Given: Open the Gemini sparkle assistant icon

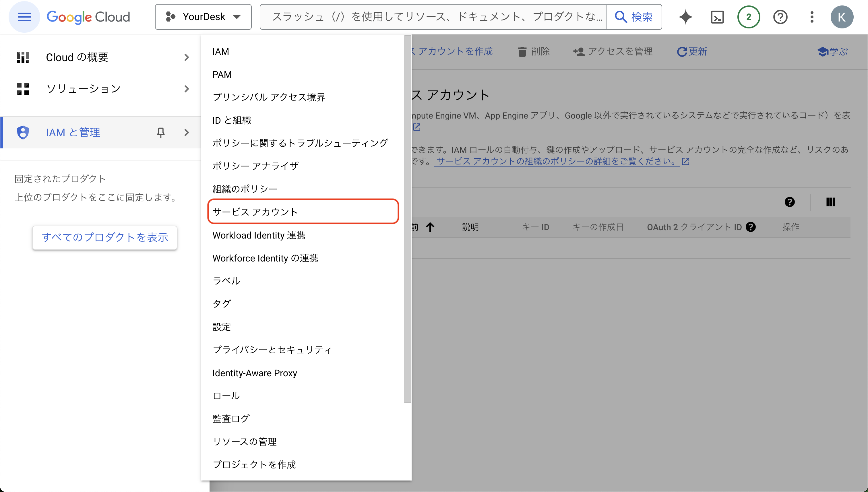Looking at the screenshot, I should [685, 17].
